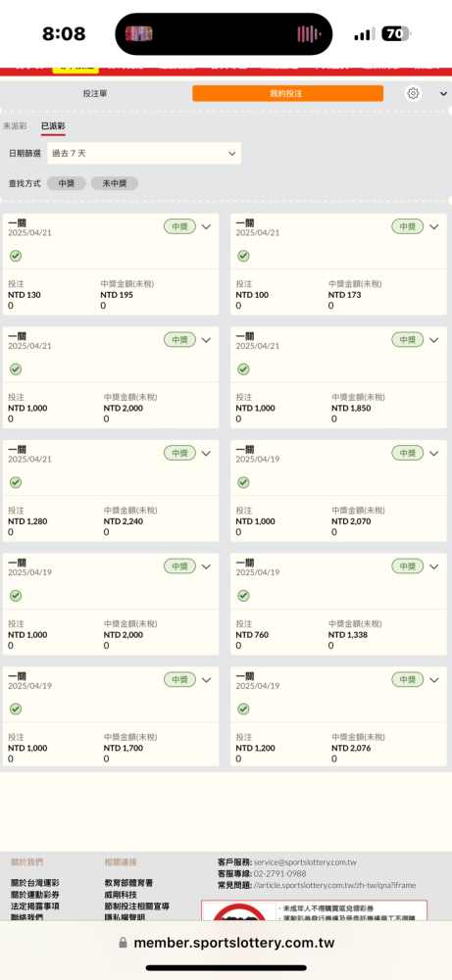Open the settings gear icon
Image resolution: width=452 pixels, height=980 pixels.
tap(413, 94)
